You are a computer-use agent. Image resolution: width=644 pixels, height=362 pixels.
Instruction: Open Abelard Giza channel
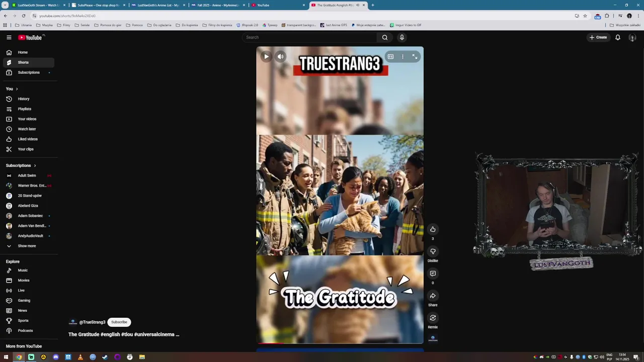[28, 206]
